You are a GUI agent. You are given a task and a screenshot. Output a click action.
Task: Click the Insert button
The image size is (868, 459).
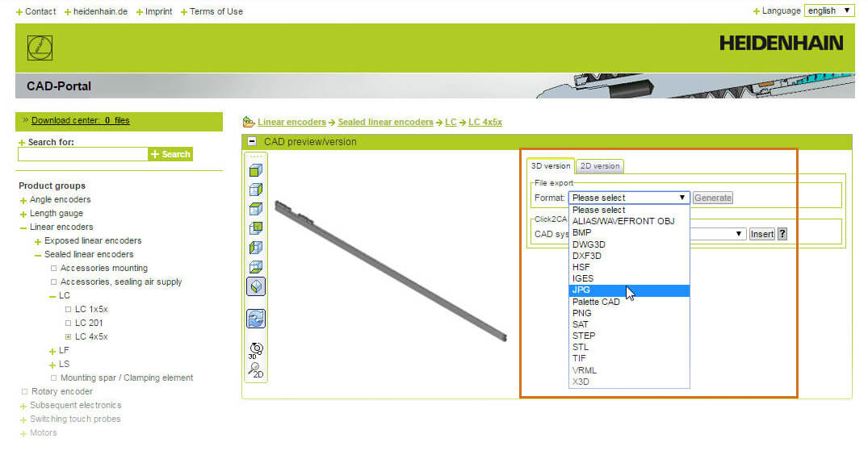click(761, 234)
